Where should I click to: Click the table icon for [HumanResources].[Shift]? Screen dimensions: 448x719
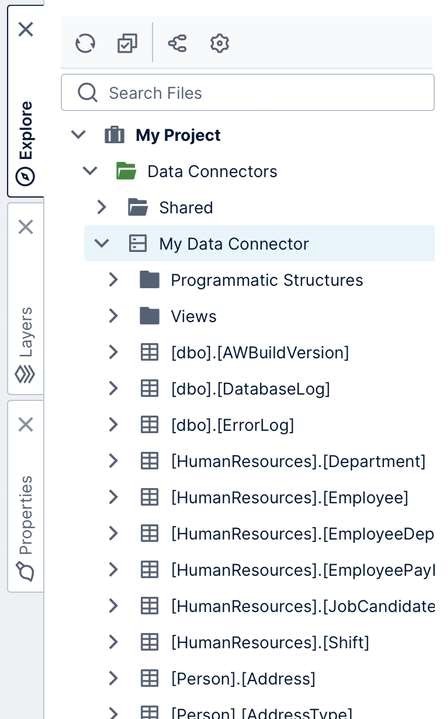149,642
